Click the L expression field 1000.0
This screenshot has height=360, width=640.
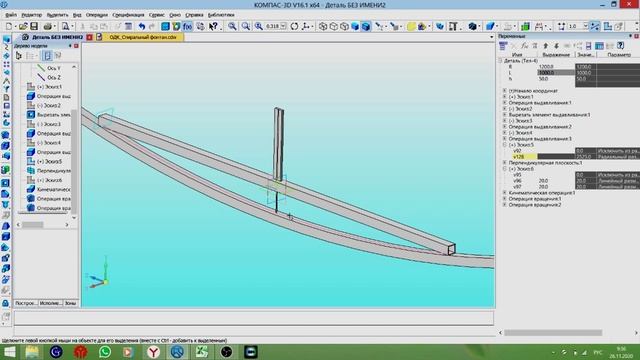click(x=556, y=73)
